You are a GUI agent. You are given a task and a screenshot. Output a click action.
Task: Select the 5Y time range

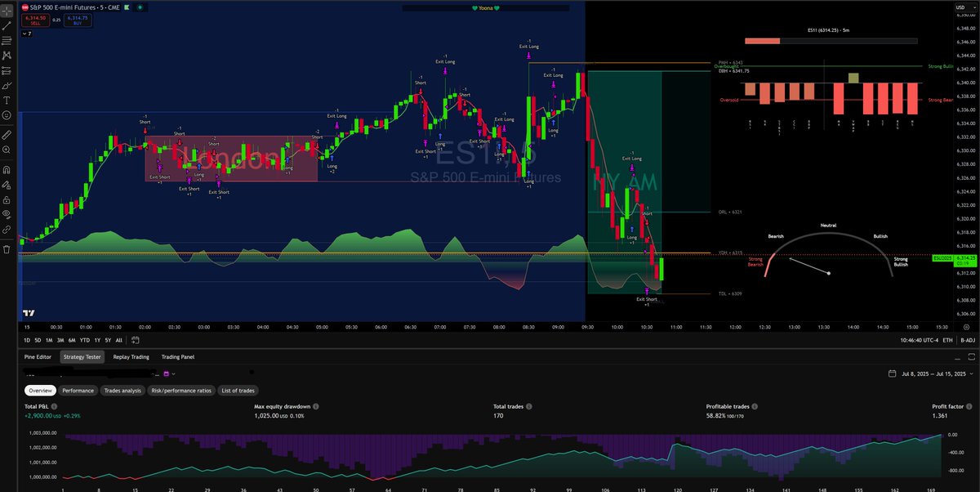pos(109,339)
